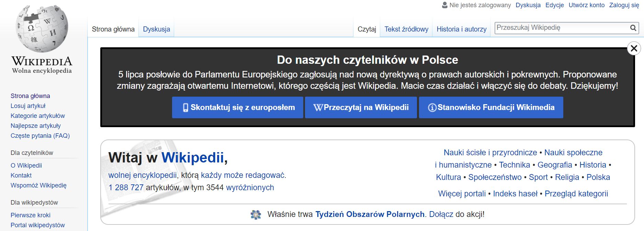
Task: Click 'Więcej portali' link
Action: click(462, 194)
